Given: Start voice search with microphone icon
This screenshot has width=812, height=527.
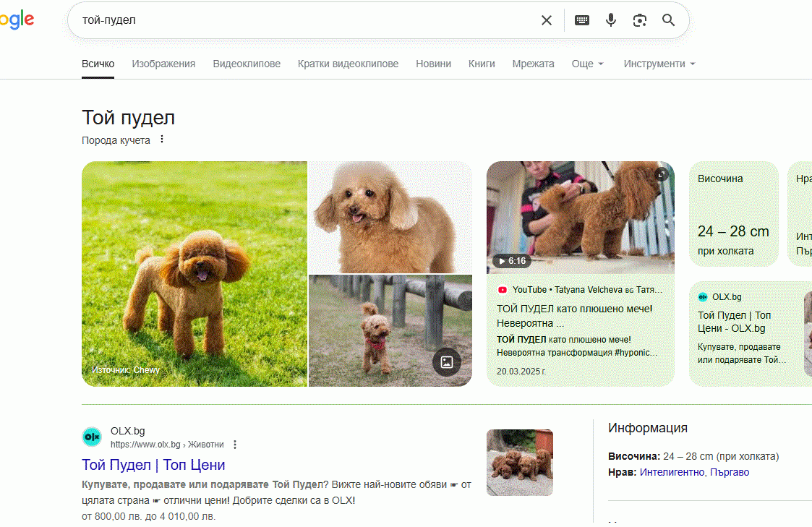Looking at the screenshot, I should click(x=611, y=20).
